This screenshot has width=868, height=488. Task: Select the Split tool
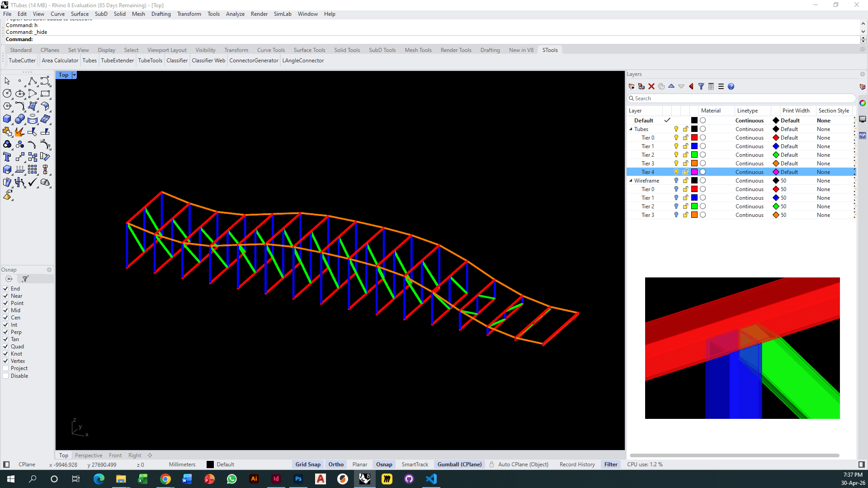click(45, 131)
